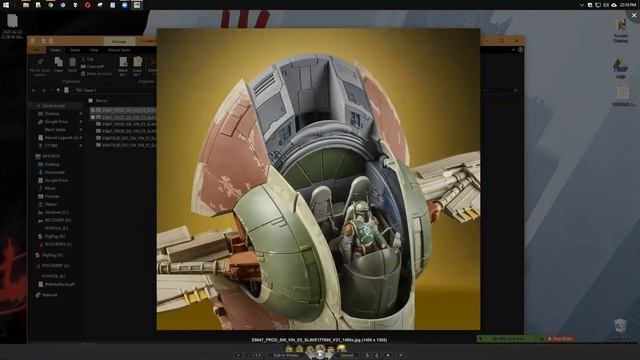Open Downloads in the navigation pane
640x360 pixels.
(x=54, y=172)
